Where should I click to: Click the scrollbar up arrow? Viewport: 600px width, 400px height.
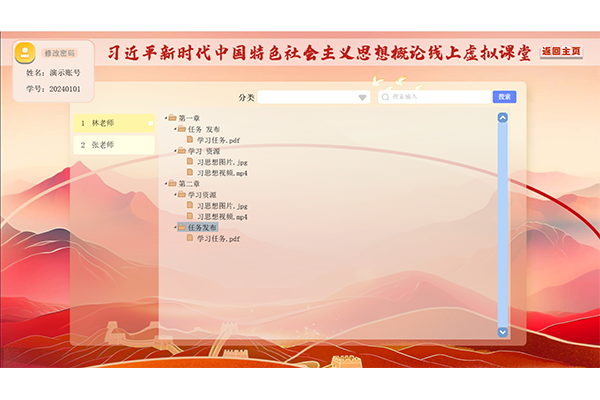tap(502, 118)
